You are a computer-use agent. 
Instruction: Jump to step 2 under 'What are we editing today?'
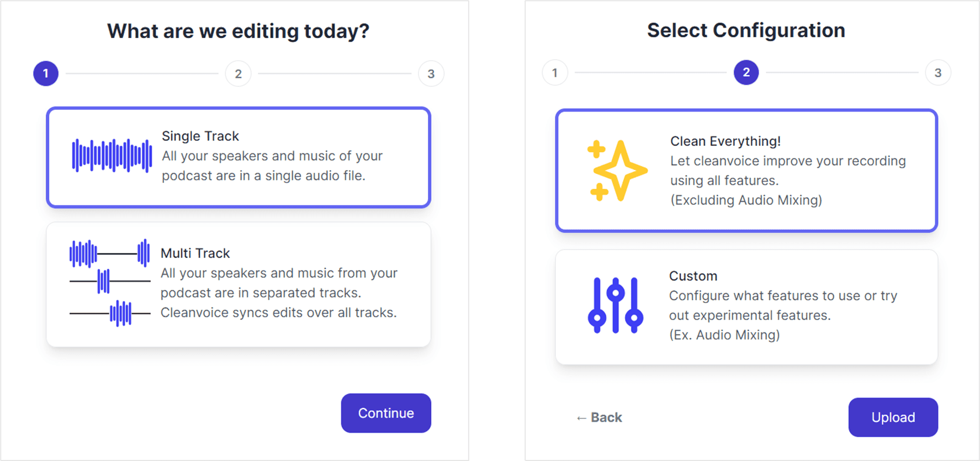238,74
